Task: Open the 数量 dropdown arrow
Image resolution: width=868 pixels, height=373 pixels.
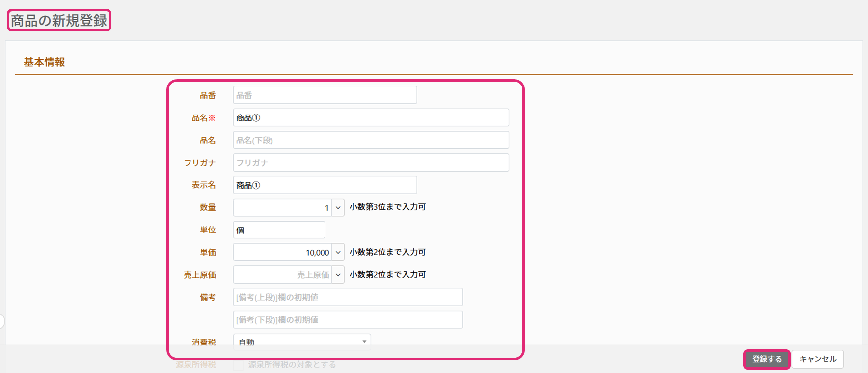Action: (x=338, y=208)
